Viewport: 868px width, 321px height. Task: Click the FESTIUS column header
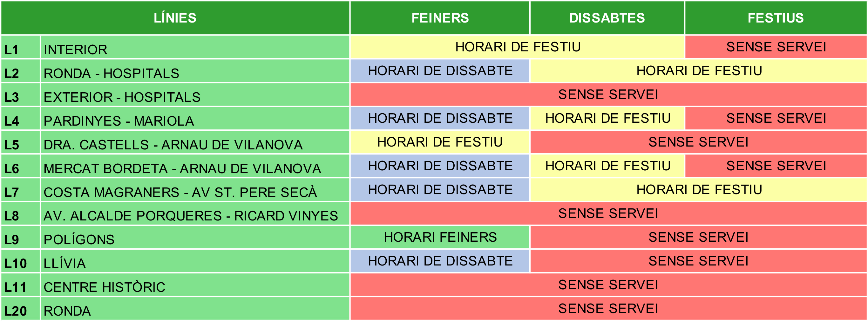tap(776, 18)
